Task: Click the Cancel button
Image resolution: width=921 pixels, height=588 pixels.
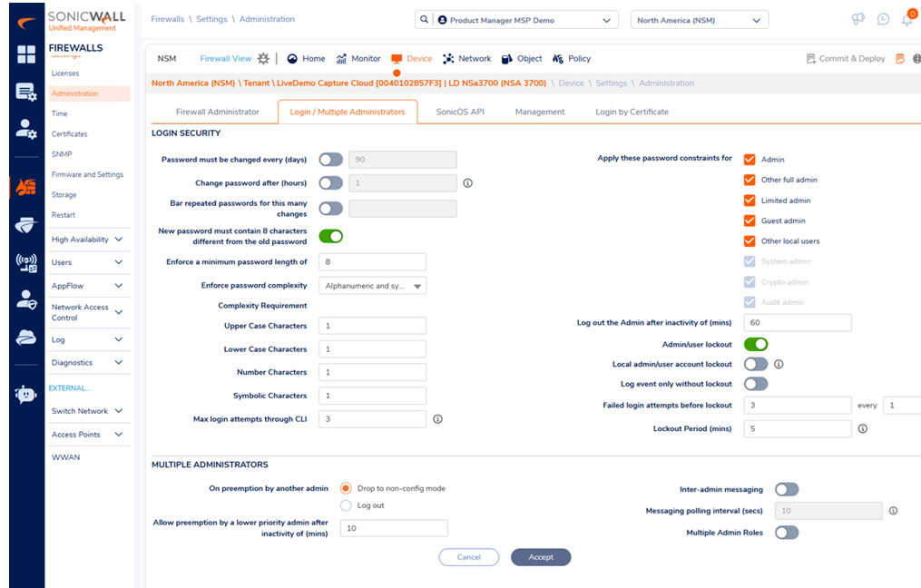Action: [469, 557]
